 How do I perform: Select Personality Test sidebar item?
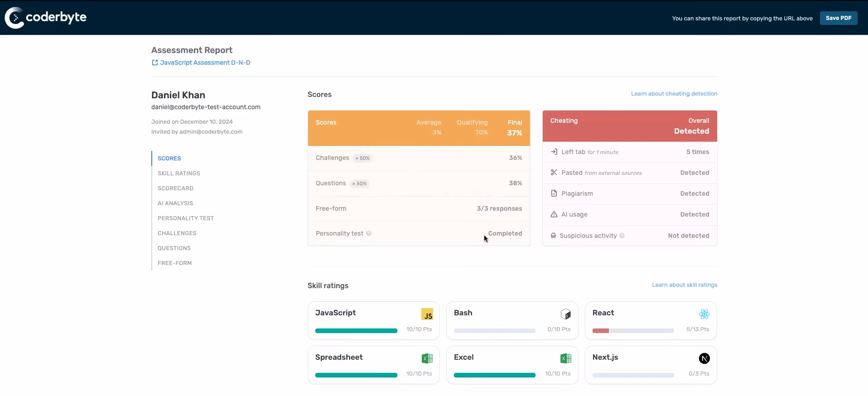click(x=186, y=218)
